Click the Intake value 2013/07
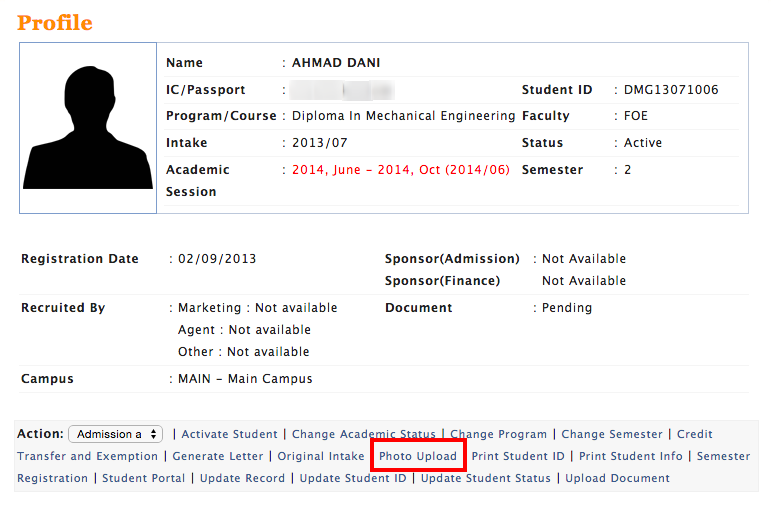771x507 pixels. pos(320,143)
